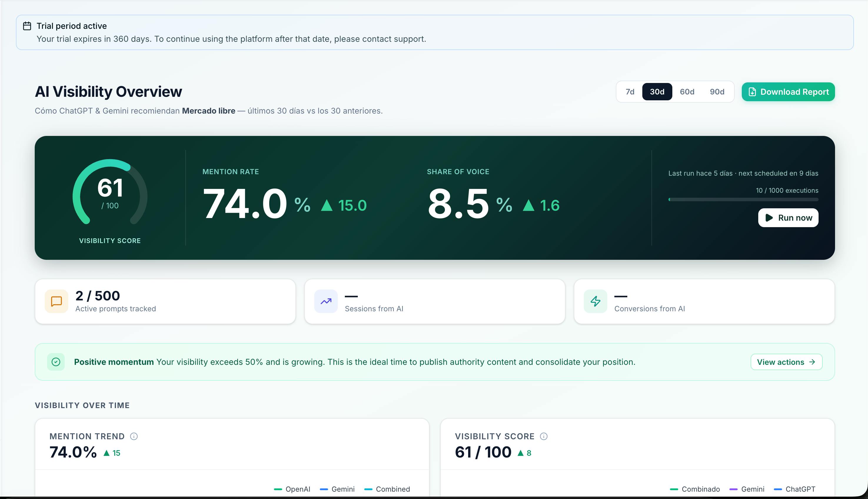Click the executions progress bar
Screen dimensions: 868x499
tap(743, 199)
